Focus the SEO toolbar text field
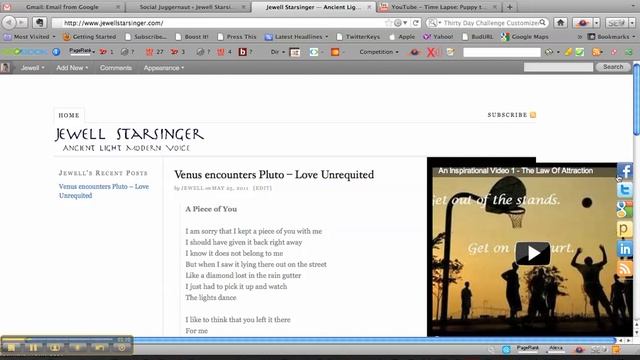The height and width of the screenshot is (360, 640). click(x=502, y=52)
